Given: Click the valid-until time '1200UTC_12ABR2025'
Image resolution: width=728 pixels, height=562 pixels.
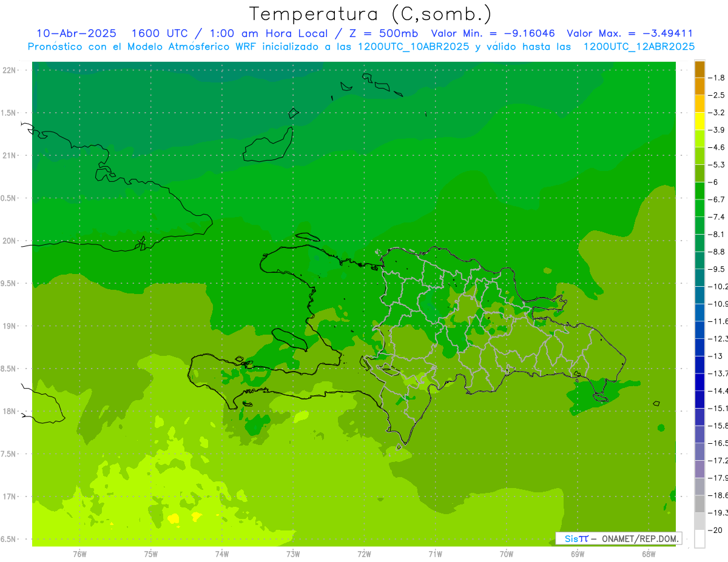Looking at the screenshot, I should 639,46.
